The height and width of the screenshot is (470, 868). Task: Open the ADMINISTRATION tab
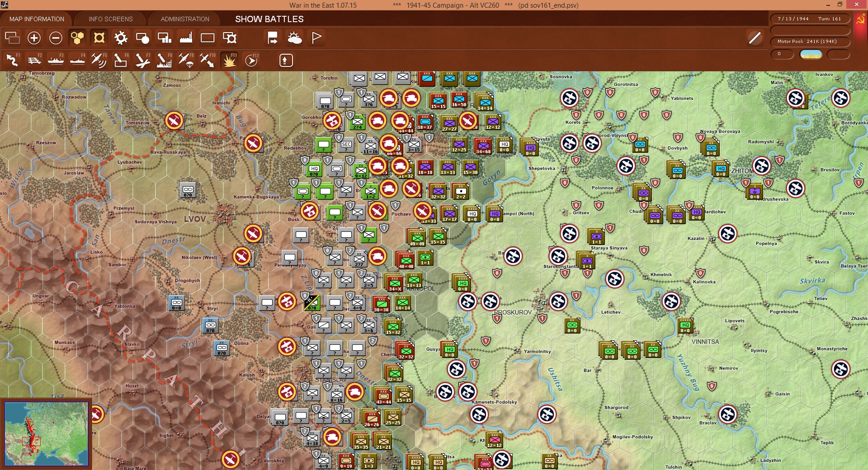coord(185,19)
